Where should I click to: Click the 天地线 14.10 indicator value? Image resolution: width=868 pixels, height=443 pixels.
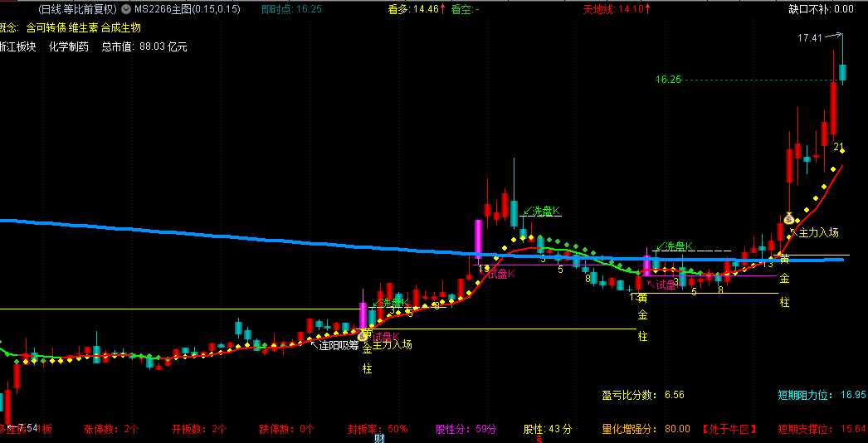click(x=616, y=10)
